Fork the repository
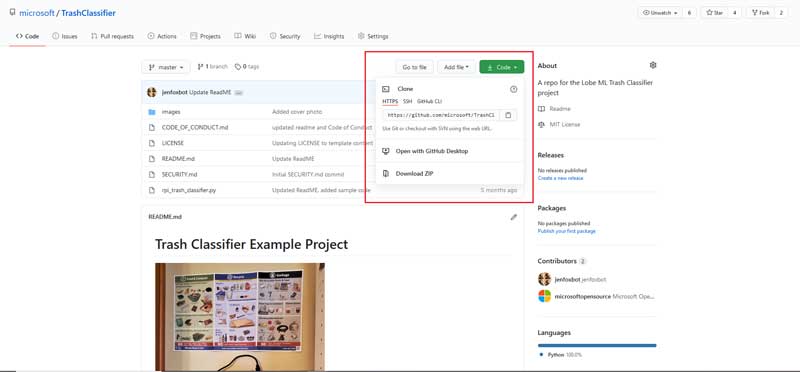 [x=760, y=13]
